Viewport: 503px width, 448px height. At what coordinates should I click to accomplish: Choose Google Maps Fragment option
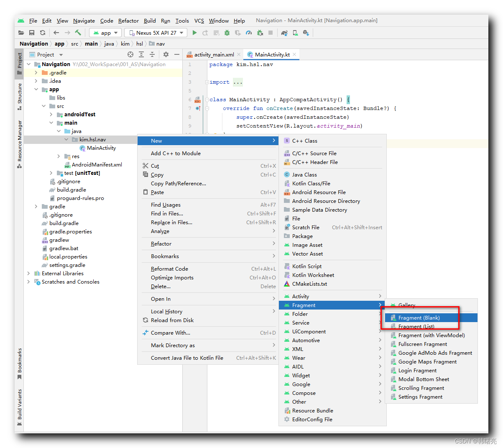pyautogui.click(x=427, y=362)
